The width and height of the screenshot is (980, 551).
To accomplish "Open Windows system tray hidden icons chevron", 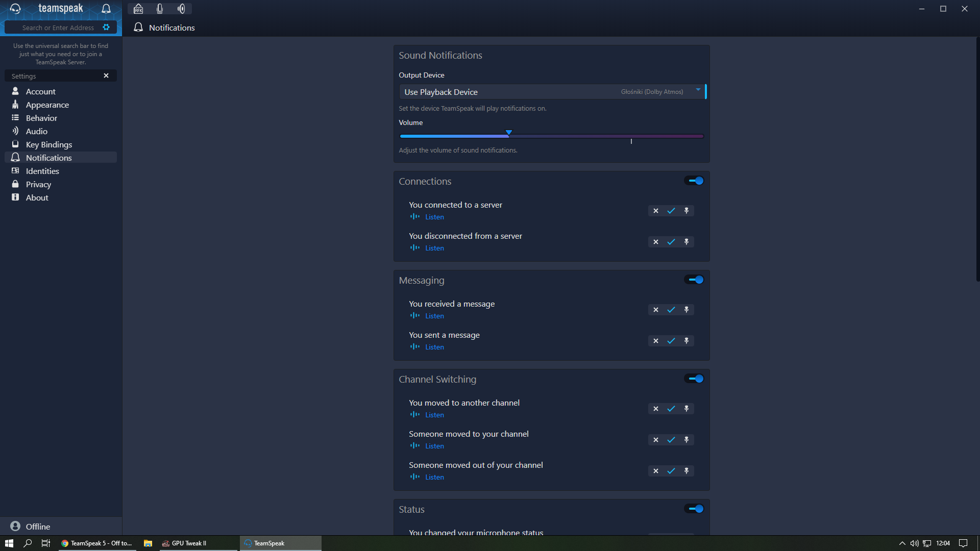I will point(902,543).
